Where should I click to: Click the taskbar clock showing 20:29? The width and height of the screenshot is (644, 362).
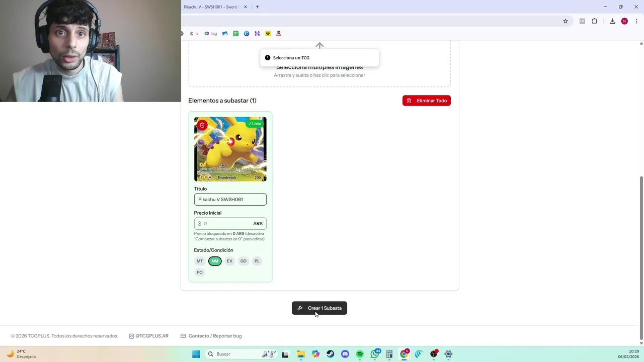pos(628,354)
